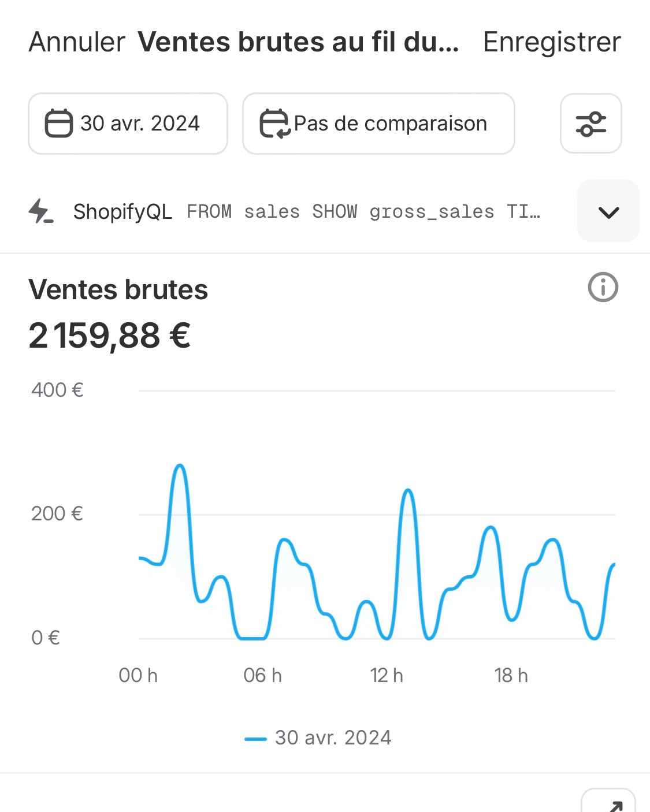Open the Pas de comparaison dropdown
Image resolution: width=650 pixels, height=812 pixels.
point(378,124)
